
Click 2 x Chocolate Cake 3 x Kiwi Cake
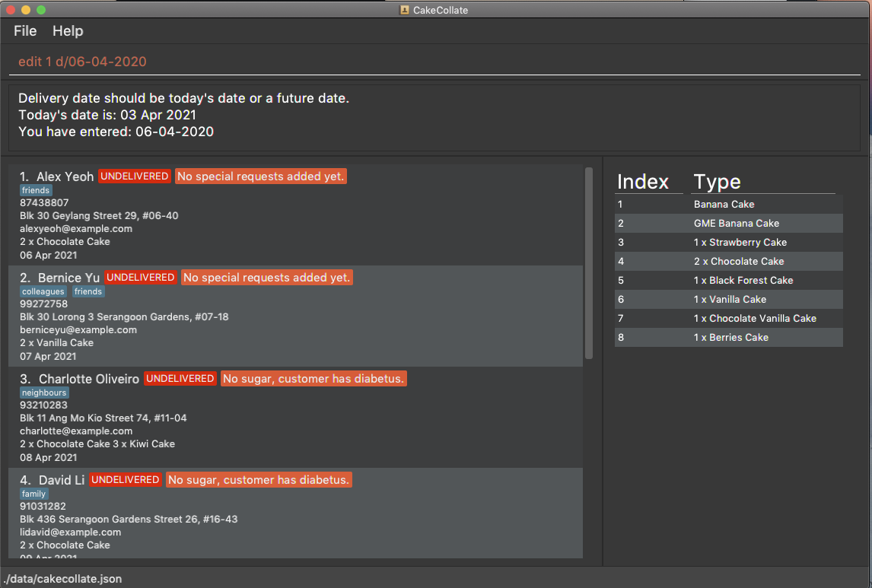97,444
